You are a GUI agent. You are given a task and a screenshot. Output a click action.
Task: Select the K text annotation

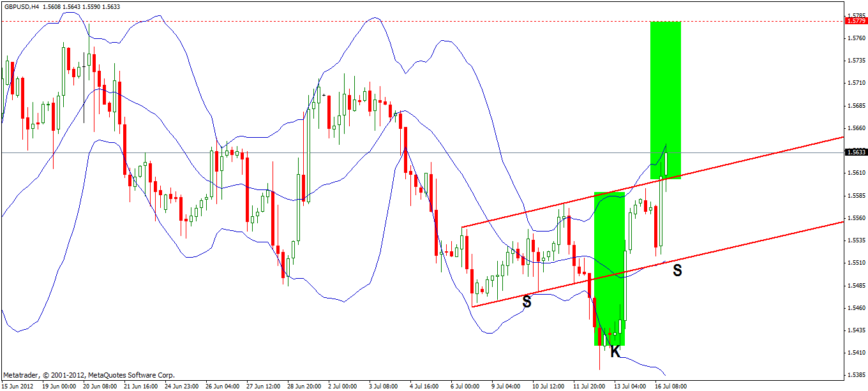pos(615,350)
